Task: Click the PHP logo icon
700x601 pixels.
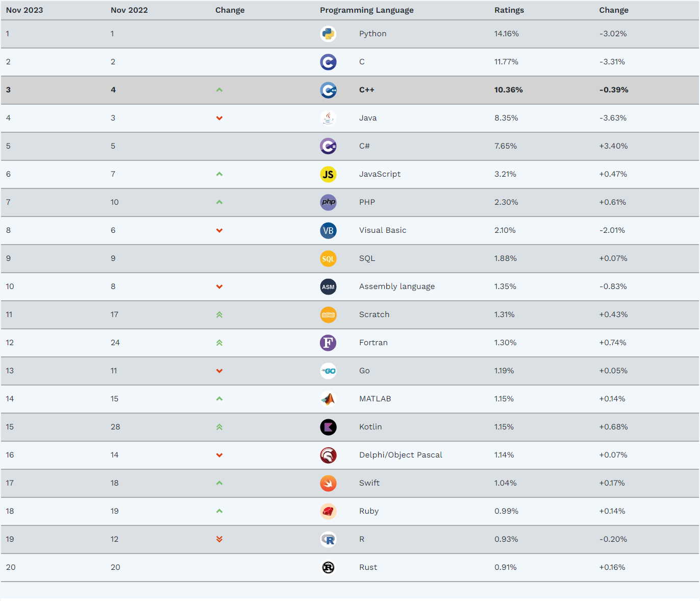Action: pos(328,202)
